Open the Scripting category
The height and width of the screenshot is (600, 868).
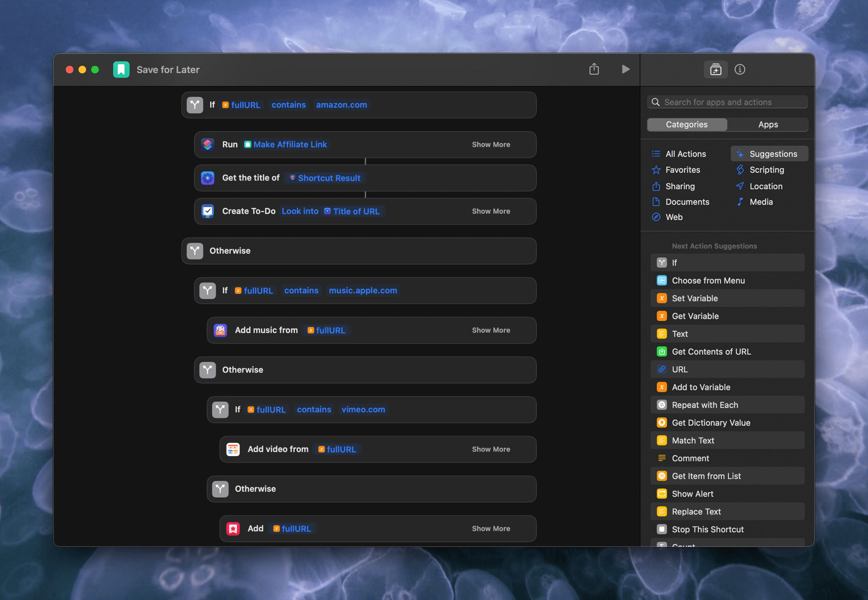tap(766, 170)
